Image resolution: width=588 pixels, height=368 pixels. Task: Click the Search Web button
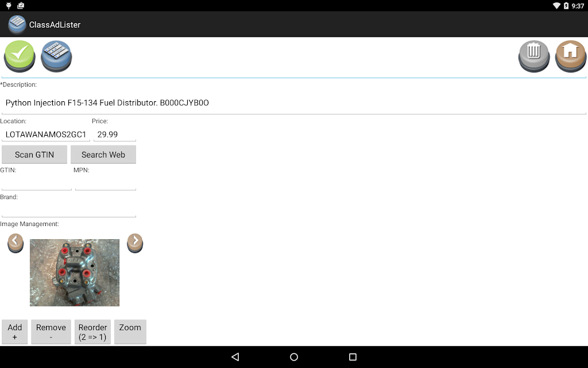(103, 155)
